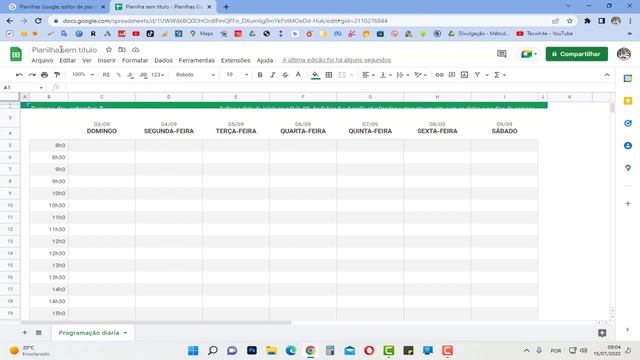This screenshot has width=640, height=360.
Task: Decrease decimal places
Action: (130, 75)
